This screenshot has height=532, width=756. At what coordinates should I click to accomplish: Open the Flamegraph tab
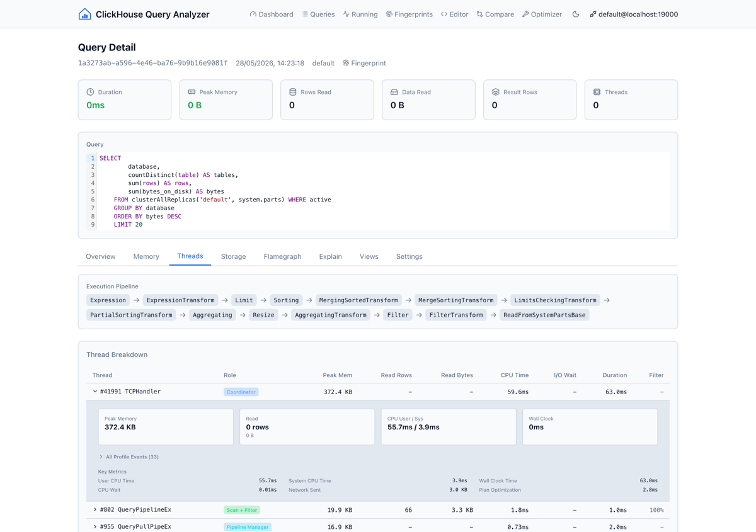coord(282,256)
